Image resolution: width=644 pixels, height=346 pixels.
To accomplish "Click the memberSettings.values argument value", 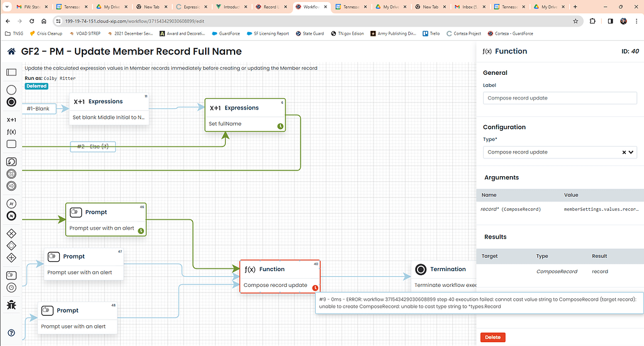I will click(x=601, y=209).
